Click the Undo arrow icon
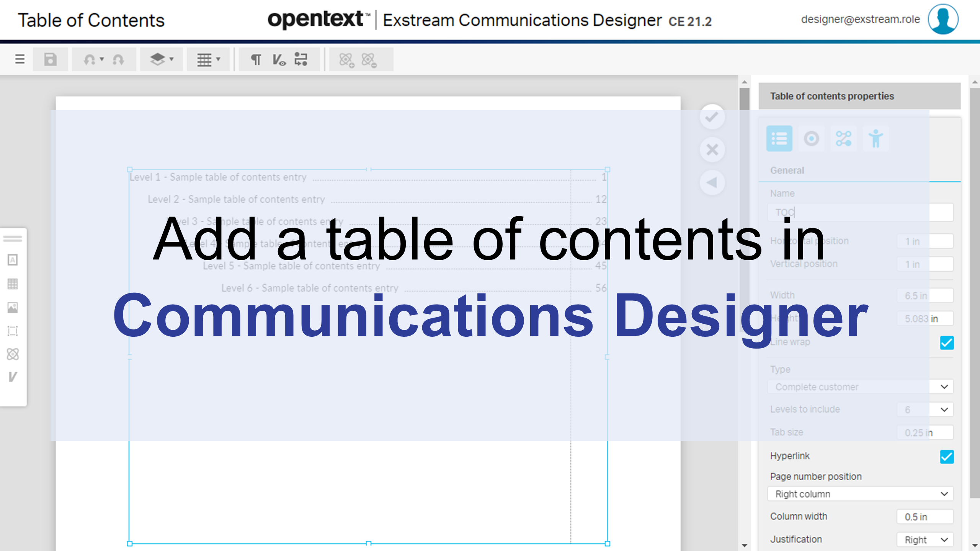This screenshot has width=980, height=551. (x=90, y=60)
